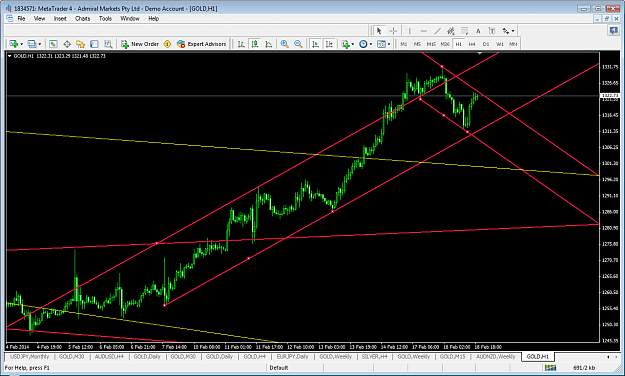Toggle Auto Scroll chart button
Viewport: 625px width, 376px height.
tap(315, 44)
